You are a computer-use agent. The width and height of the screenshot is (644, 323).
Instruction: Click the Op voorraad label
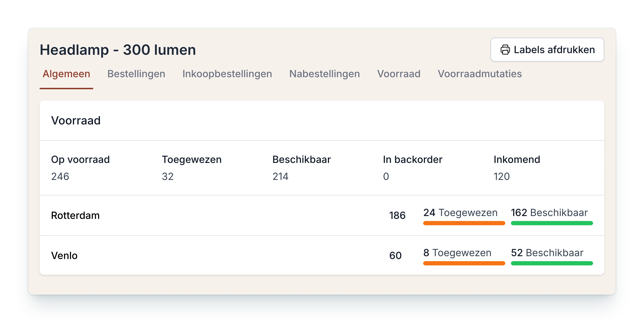[80, 159]
